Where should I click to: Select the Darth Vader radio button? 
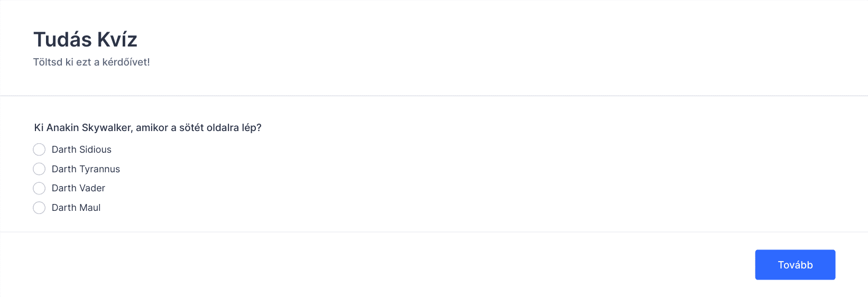point(39,188)
